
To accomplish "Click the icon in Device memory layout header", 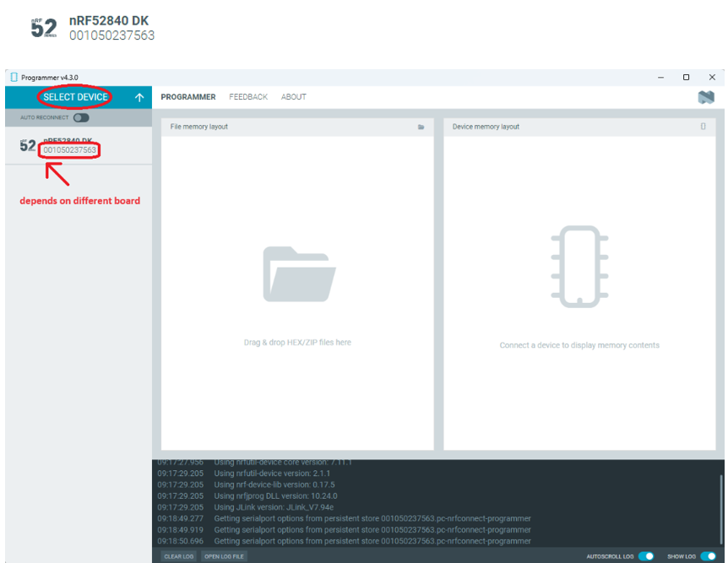I will [703, 127].
